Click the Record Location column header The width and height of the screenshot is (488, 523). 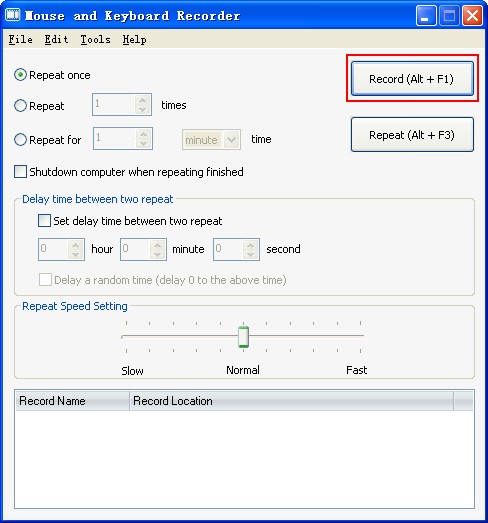click(292, 401)
